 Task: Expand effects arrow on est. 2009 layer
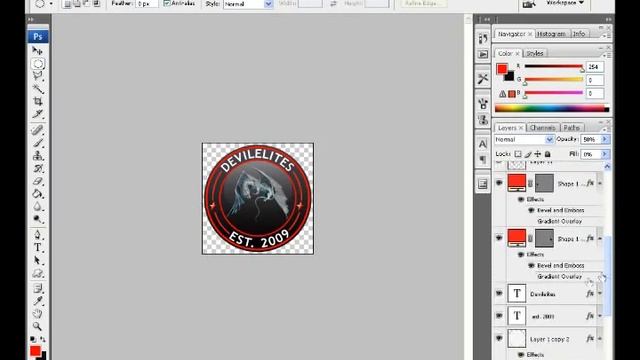pyautogui.click(x=600, y=316)
